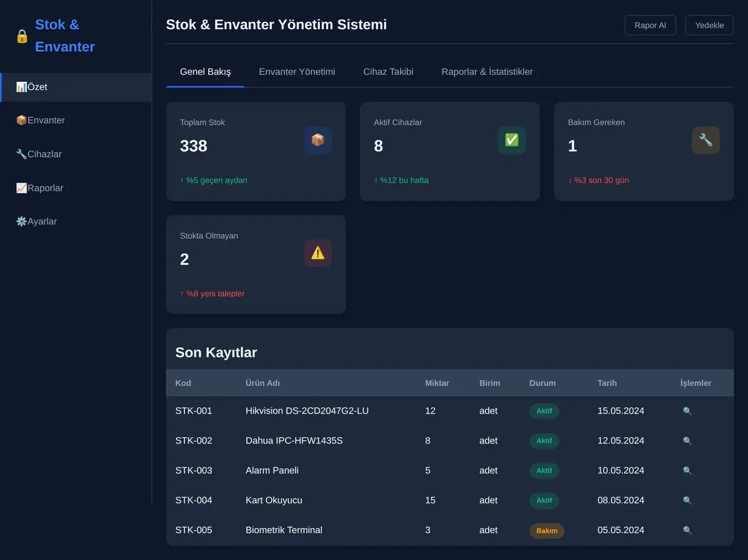This screenshot has width=748, height=560.
Task: Open Ayarlar settings in the sidebar
Action: tap(76, 221)
